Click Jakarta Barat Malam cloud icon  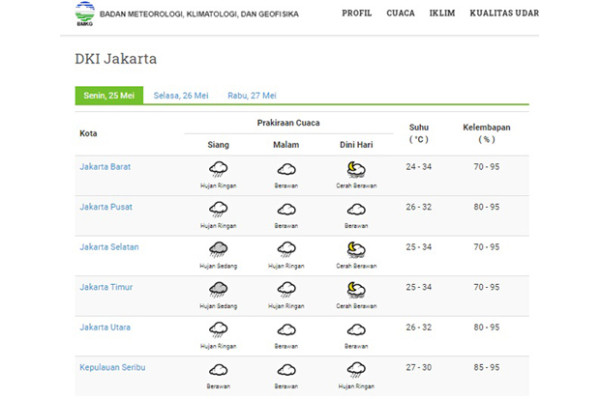(286, 169)
